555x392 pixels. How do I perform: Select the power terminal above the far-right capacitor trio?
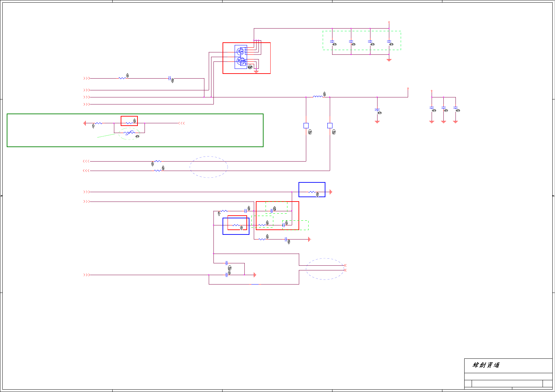[x=432, y=91]
